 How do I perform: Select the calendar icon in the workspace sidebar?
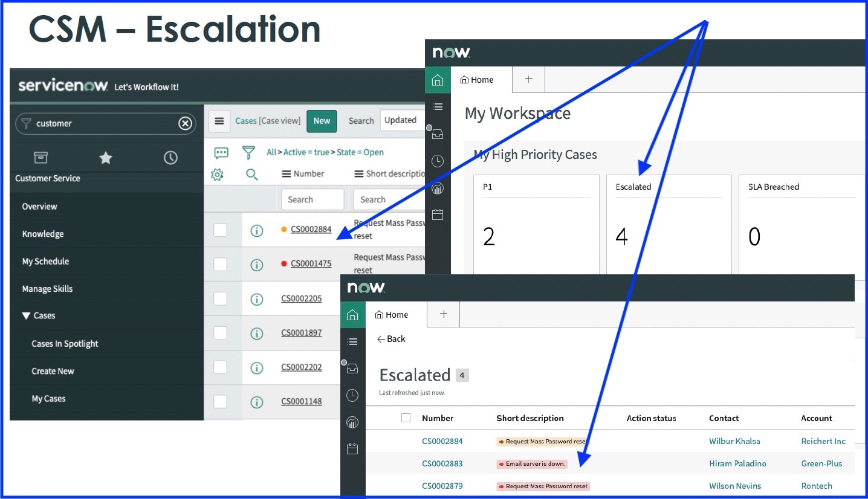pos(438,214)
